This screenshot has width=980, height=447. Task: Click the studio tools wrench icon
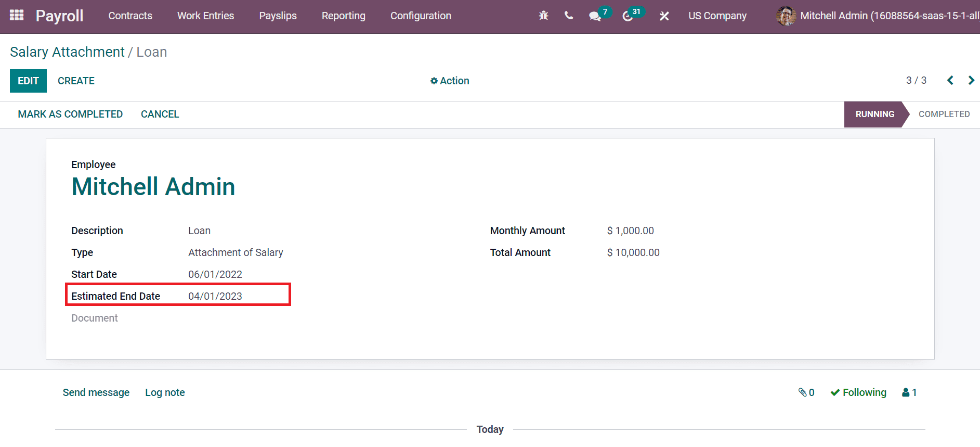(664, 16)
